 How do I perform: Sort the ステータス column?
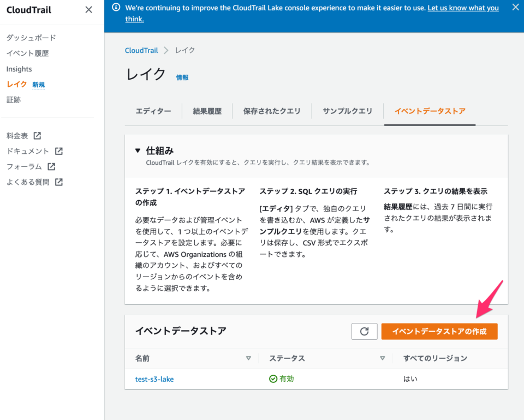point(384,358)
